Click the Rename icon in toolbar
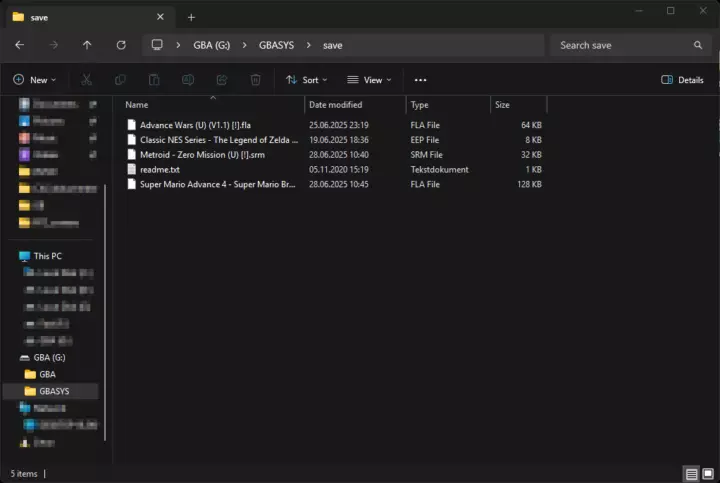 click(x=188, y=80)
